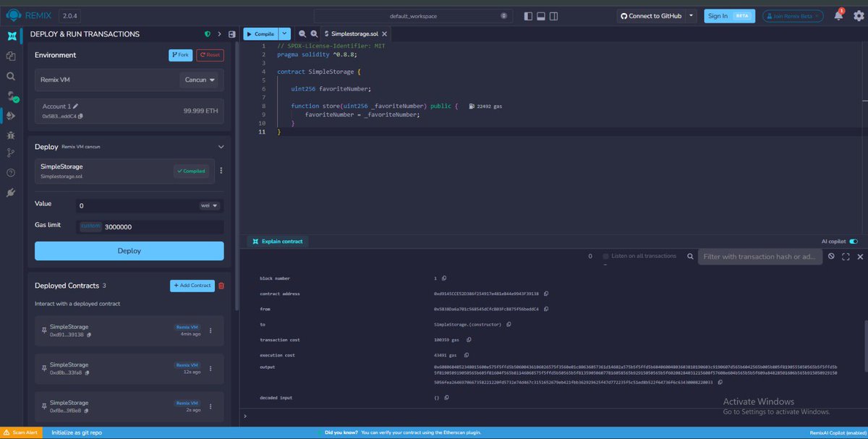Pin deployed contract 0xd91...39138
The image size is (868, 439).
pos(43,331)
